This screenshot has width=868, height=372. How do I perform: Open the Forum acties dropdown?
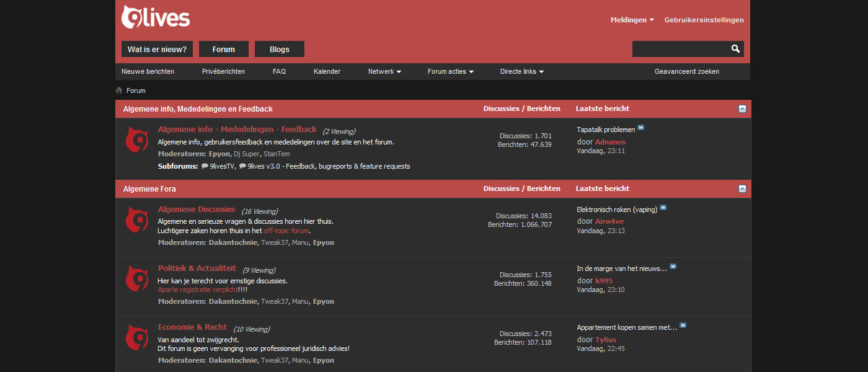(450, 71)
